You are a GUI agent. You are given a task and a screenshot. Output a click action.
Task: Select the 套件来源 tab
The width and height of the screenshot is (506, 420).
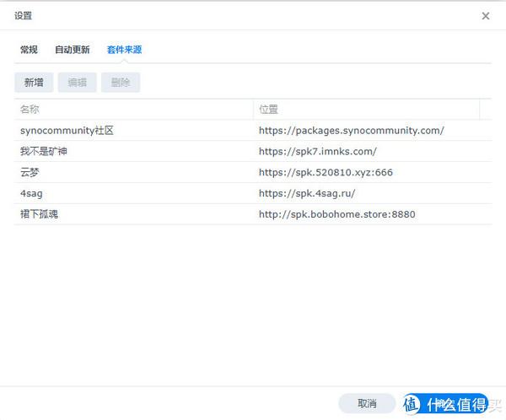click(x=124, y=50)
